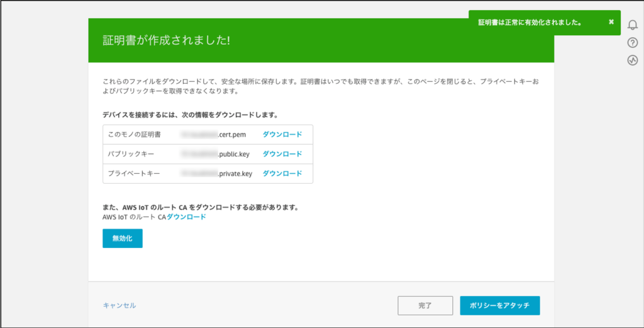The width and height of the screenshot is (644, 328).
Task: Click the キャンセル link
Action: (119, 305)
